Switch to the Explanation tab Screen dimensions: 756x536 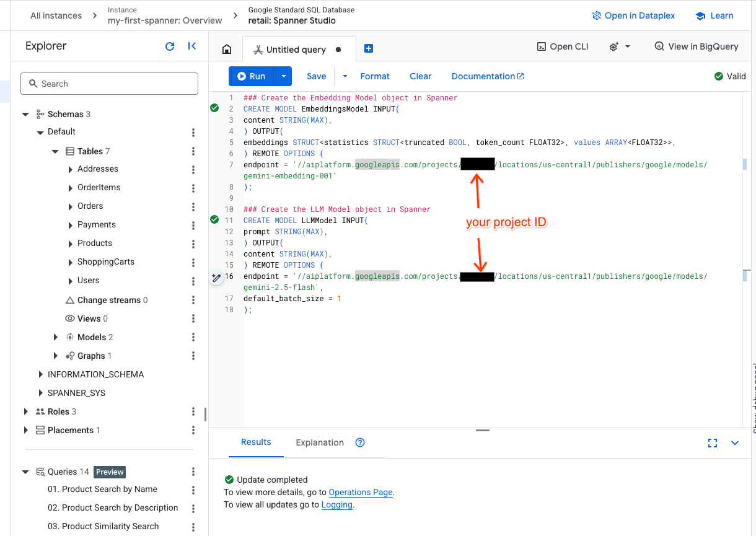[320, 442]
